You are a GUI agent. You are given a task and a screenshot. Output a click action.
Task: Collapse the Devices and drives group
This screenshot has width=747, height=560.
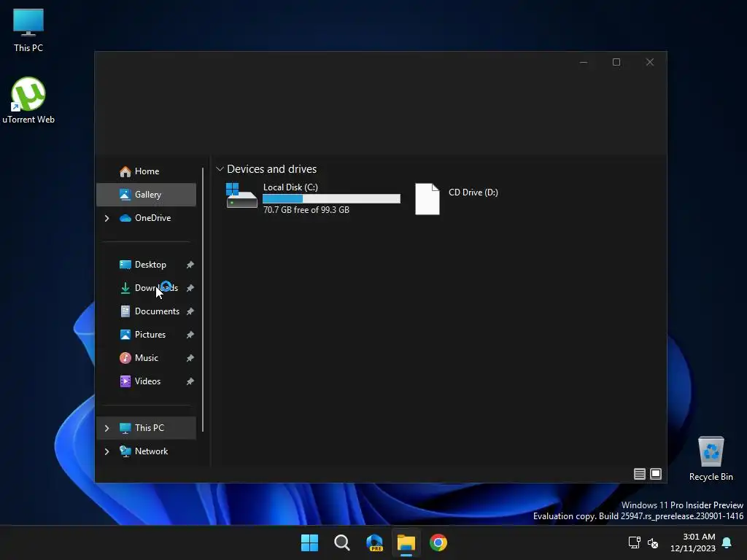coord(220,169)
